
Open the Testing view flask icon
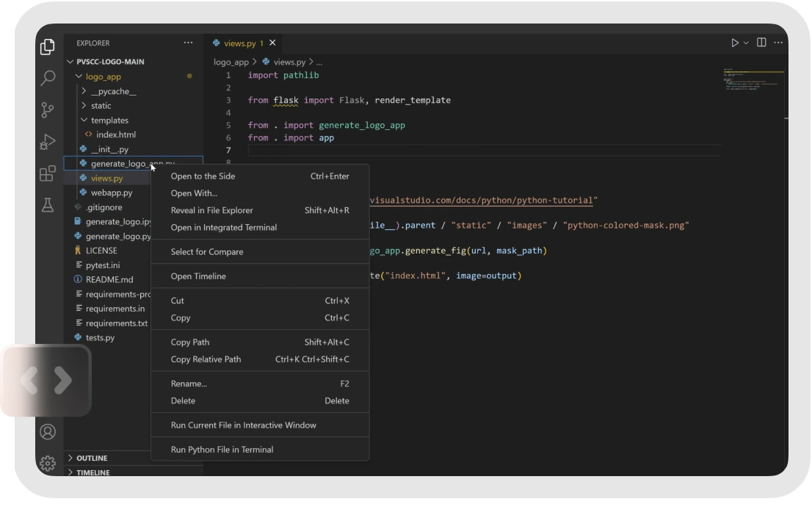pyautogui.click(x=48, y=206)
